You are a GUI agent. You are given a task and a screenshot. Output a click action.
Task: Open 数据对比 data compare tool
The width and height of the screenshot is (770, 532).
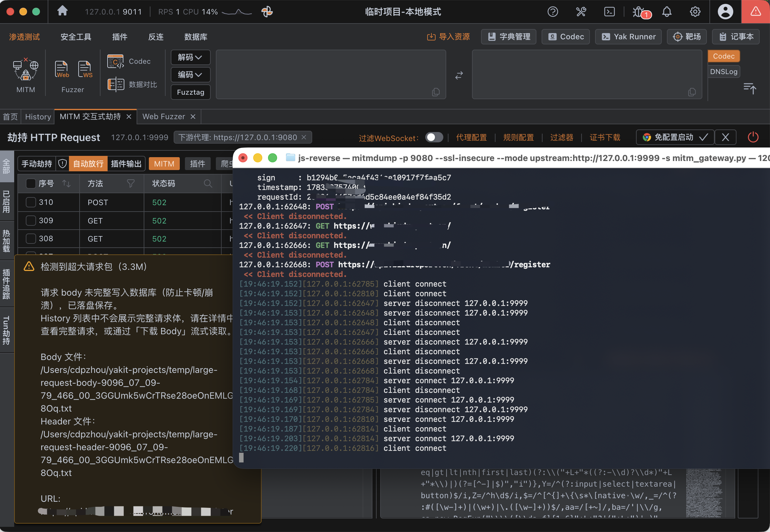(x=132, y=84)
